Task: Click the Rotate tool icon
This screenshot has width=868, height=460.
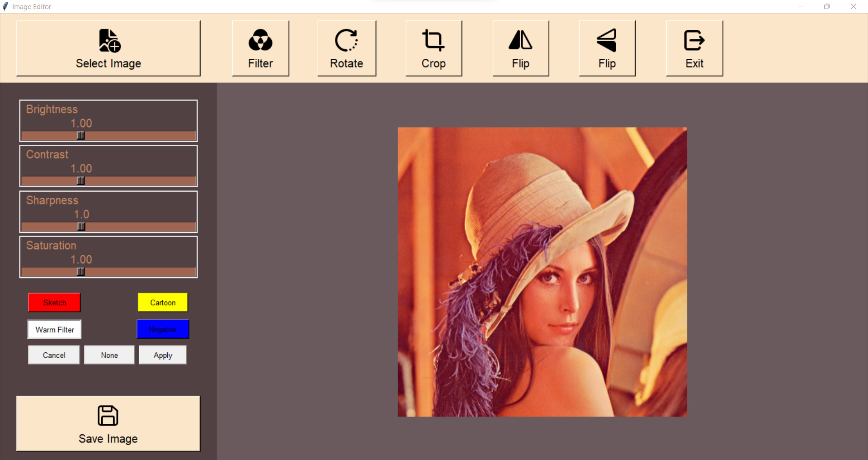Action: pyautogui.click(x=346, y=40)
